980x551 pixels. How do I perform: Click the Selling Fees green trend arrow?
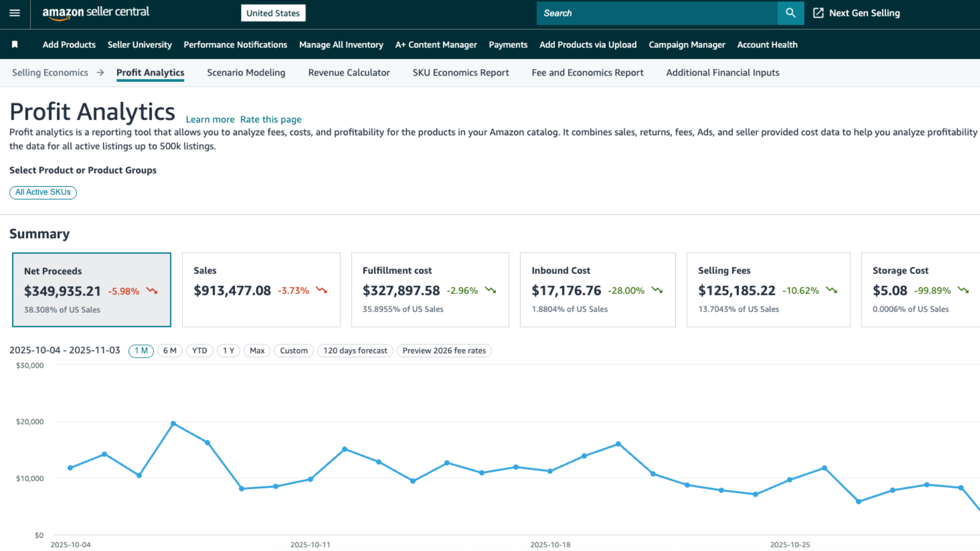click(831, 290)
